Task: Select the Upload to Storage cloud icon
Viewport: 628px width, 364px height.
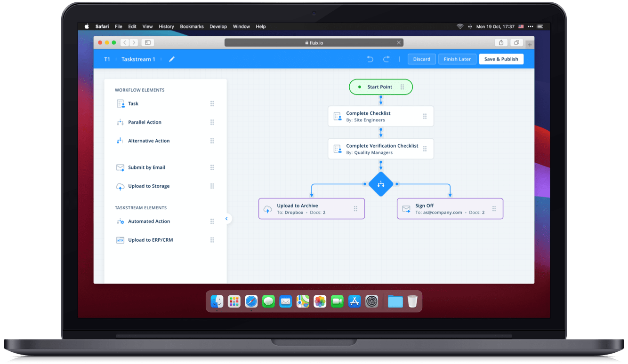Action: coord(121,186)
